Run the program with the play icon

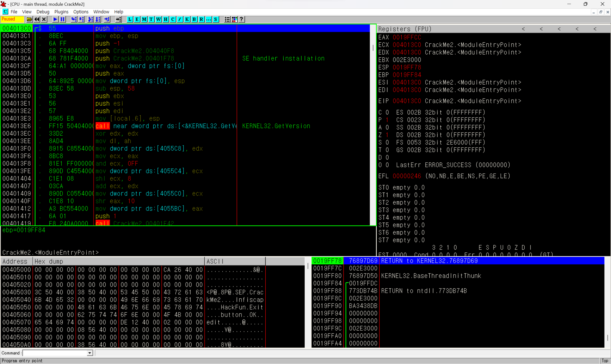[55, 19]
